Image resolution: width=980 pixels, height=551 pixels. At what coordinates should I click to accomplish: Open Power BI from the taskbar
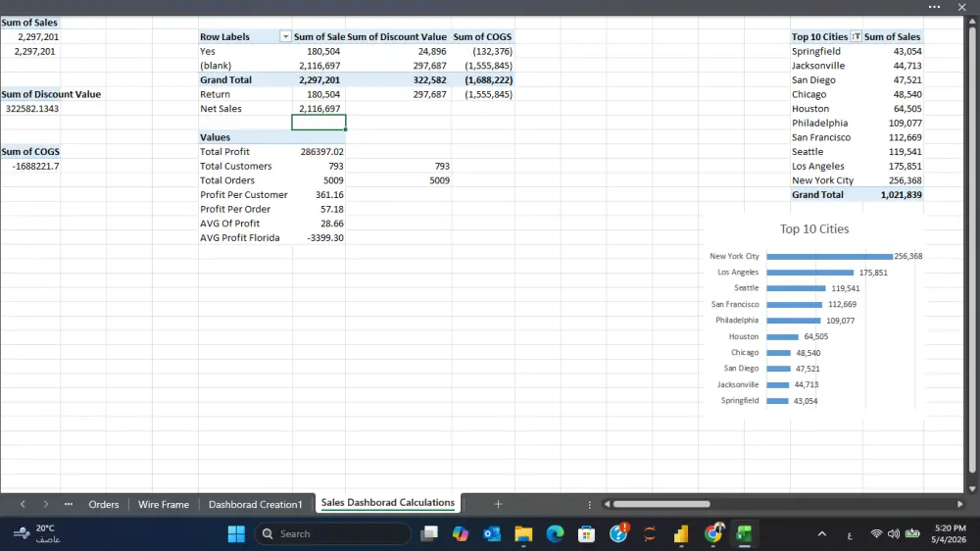point(681,534)
